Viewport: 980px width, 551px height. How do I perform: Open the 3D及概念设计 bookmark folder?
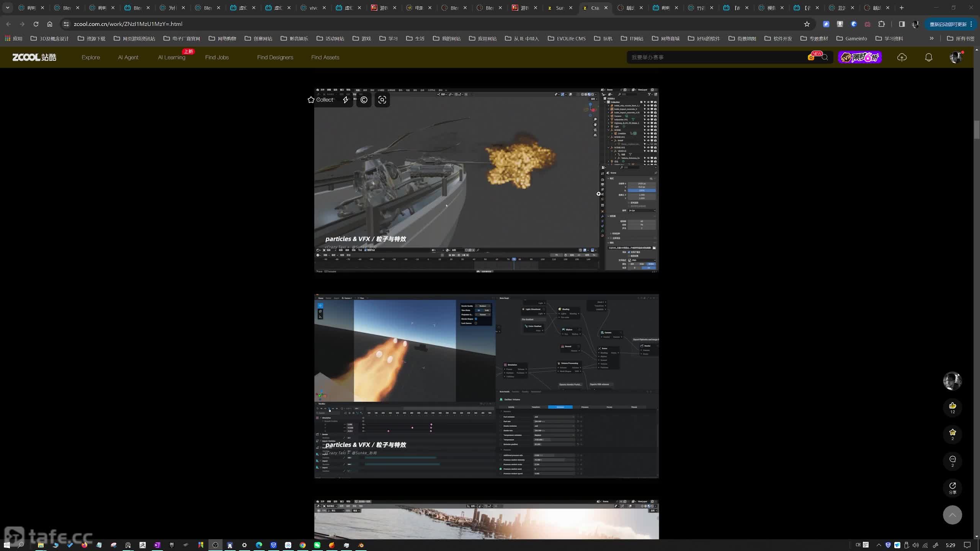click(50, 39)
